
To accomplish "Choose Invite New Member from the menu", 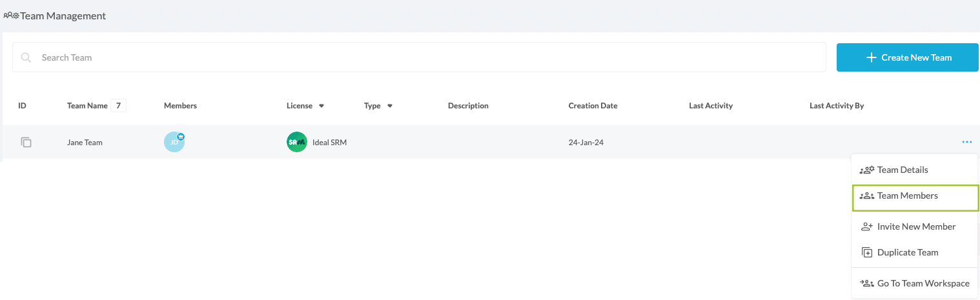I will click(915, 226).
